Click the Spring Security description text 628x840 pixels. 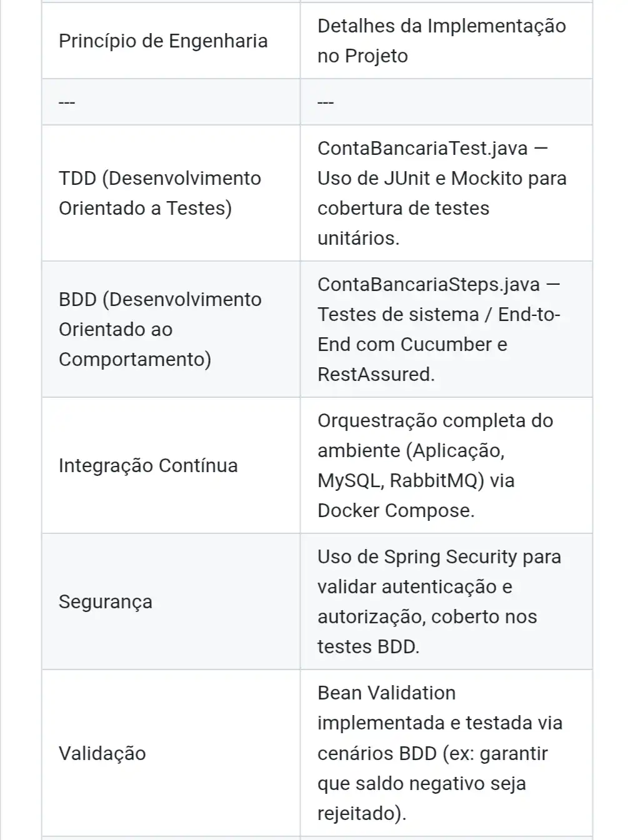coord(439,601)
